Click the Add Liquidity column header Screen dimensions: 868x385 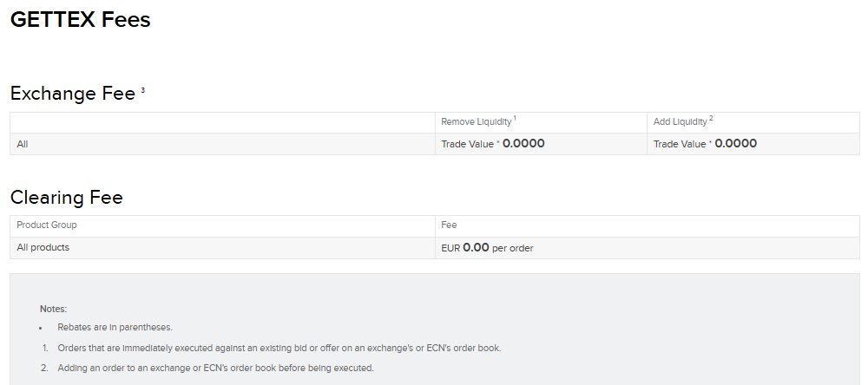click(681, 121)
